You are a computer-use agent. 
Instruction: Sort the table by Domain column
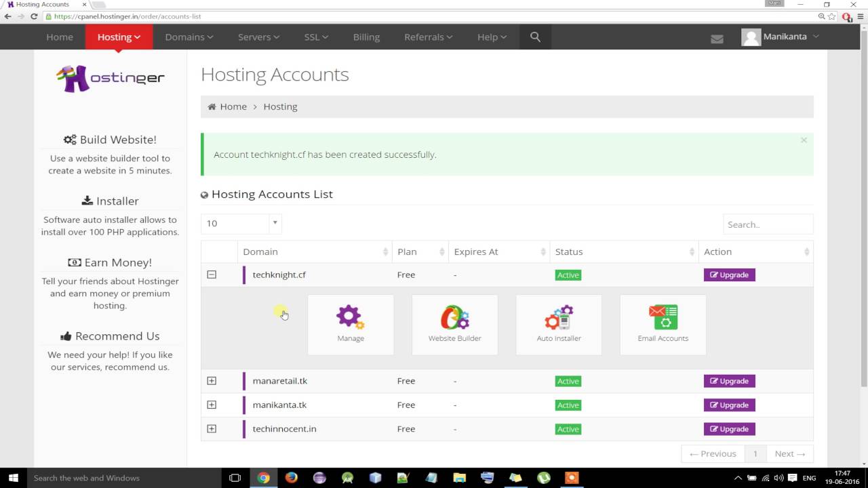point(315,251)
